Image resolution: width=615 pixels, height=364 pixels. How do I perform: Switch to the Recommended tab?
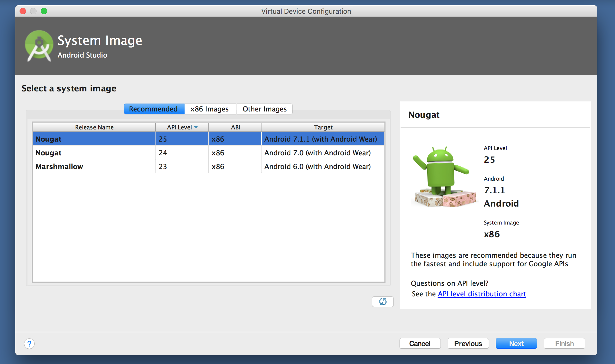(x=154, y=109)
